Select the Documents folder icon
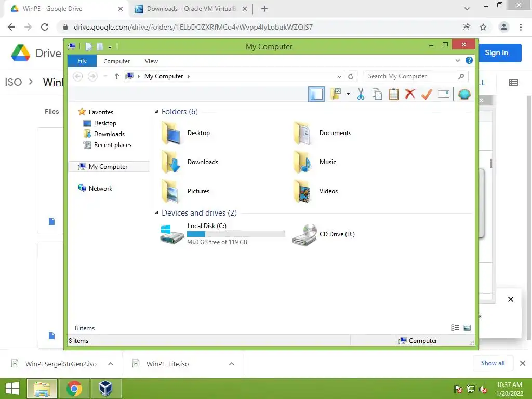 (302, 134)
